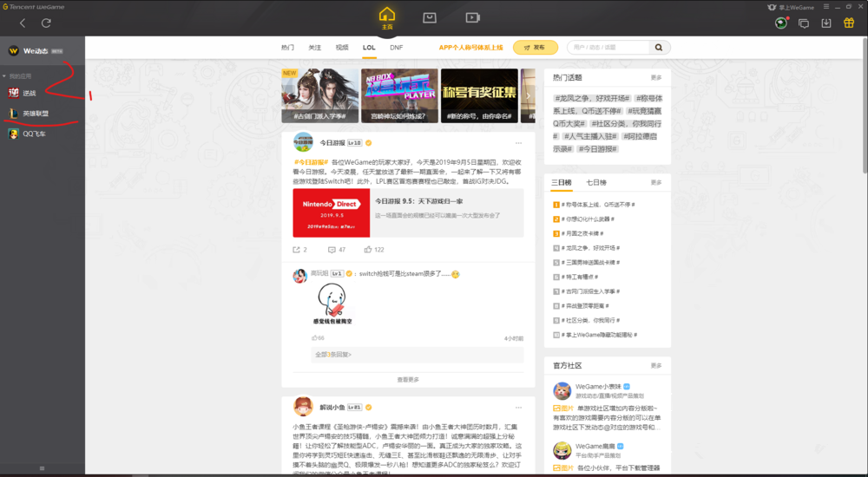This screenshot has width=868, height=477.
Task: Click 更多 next to 官方社区
Action: [656, 366]
